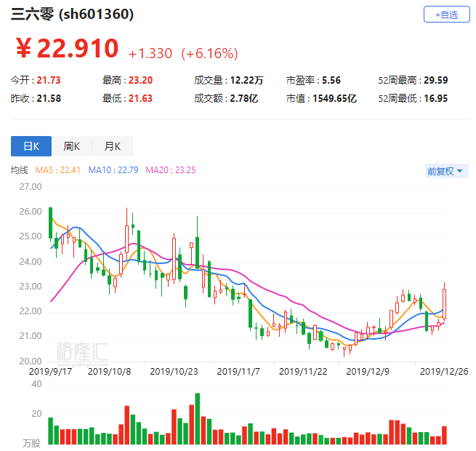
Task: Switch to the 月K monthly chart tab
Action: (x=113, y=146)
